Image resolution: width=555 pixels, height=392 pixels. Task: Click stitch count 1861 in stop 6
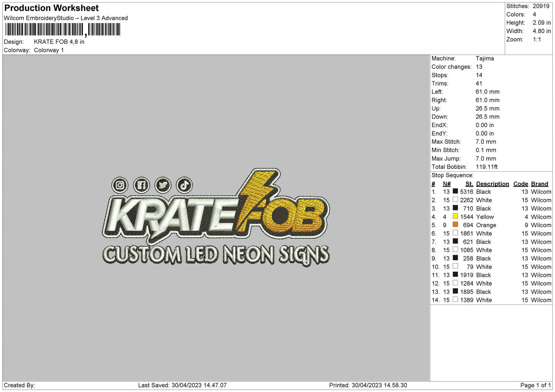pyautogui.click(x=467, y=234)
